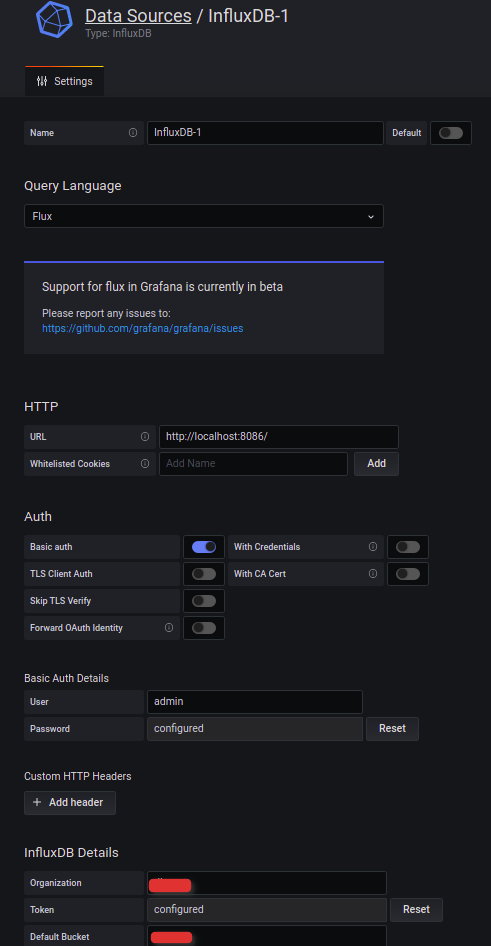Enable the Skip TLS Verify switch
This screenshot has width=491, height=946.
pos(204,601)
